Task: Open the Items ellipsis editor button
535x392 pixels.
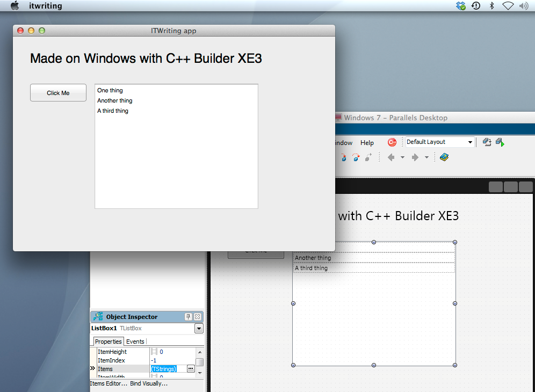Action: click(x=191, y=369)
